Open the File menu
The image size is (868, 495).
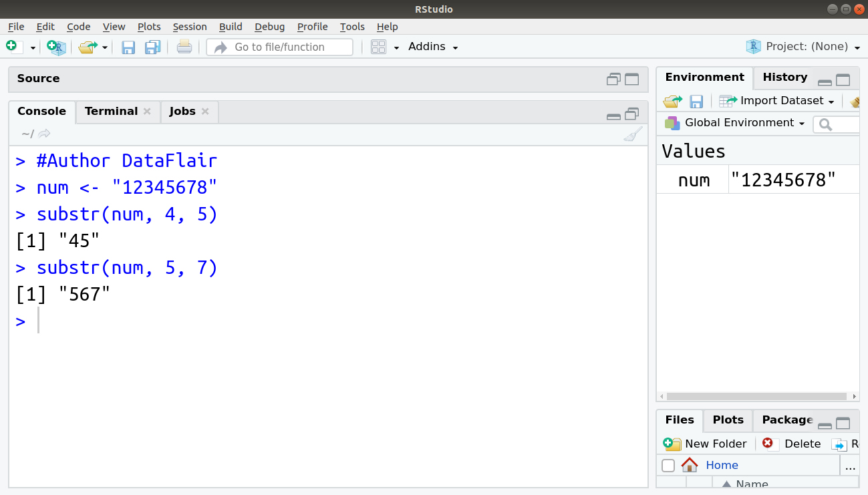[x=16, y=27]
